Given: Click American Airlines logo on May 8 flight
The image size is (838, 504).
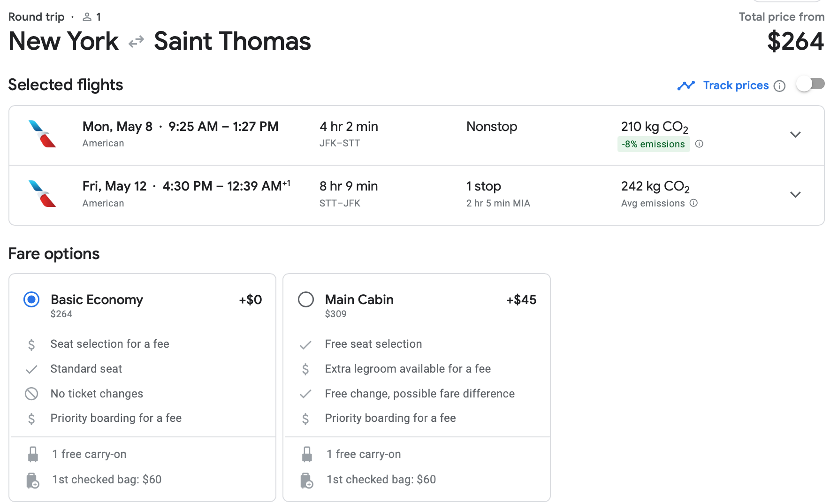Looking at the screenshot, I should (42, 134).
